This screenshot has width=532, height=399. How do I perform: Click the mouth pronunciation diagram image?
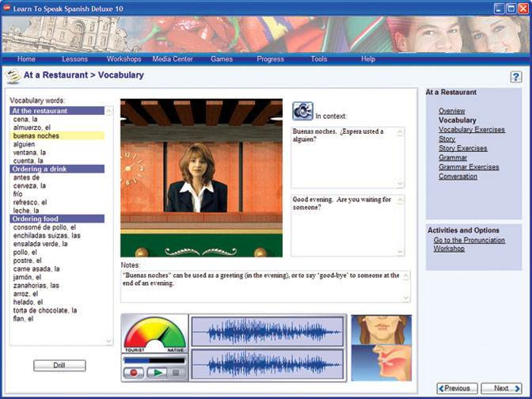pos(381,348)
